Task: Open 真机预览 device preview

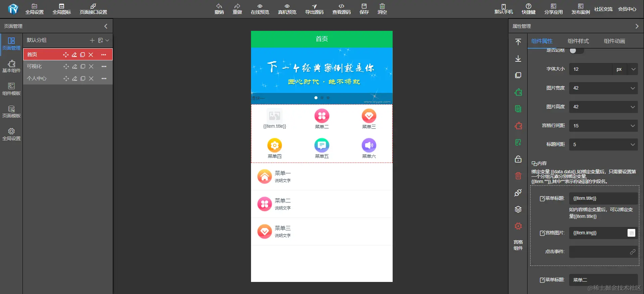Action: 287,9
